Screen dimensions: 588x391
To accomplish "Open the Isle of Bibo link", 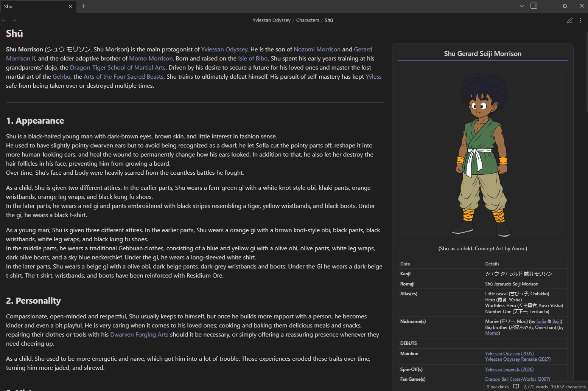I will point(253,58).
